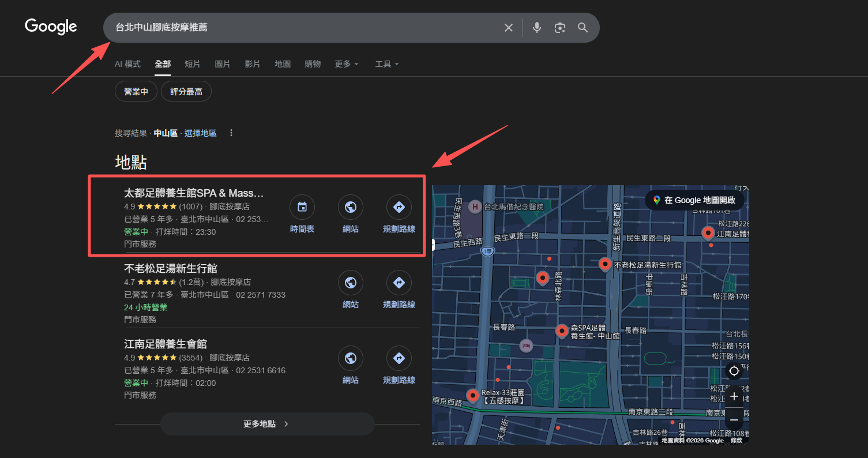
Task: Get directions to 江南足體養生會館
Action: 399,365
